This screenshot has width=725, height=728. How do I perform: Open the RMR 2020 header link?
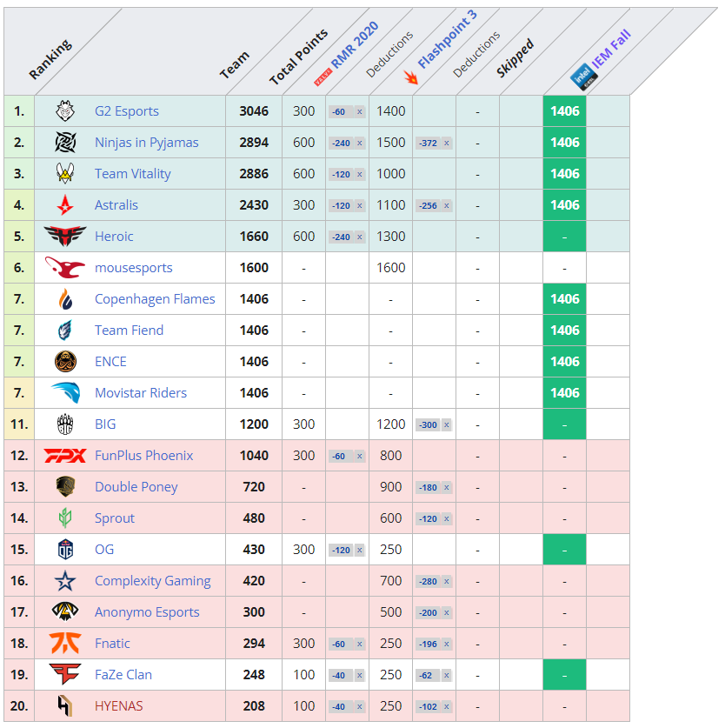[355, 45]
